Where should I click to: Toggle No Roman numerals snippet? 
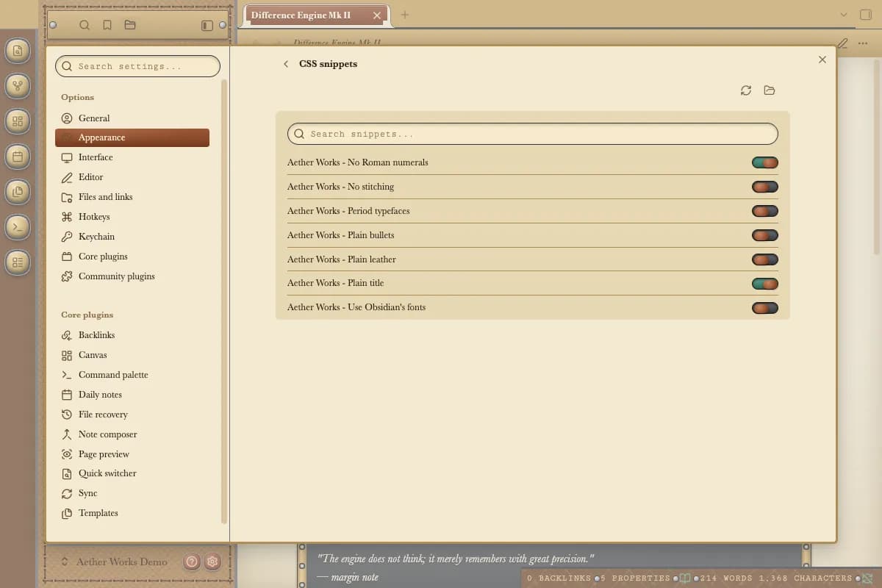[x=765, y=162]
